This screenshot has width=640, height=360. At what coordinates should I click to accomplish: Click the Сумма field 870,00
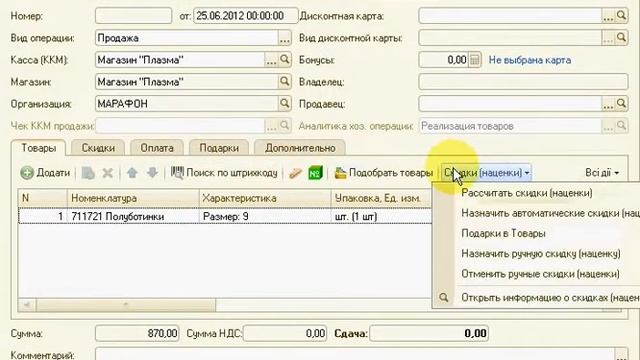137,333
